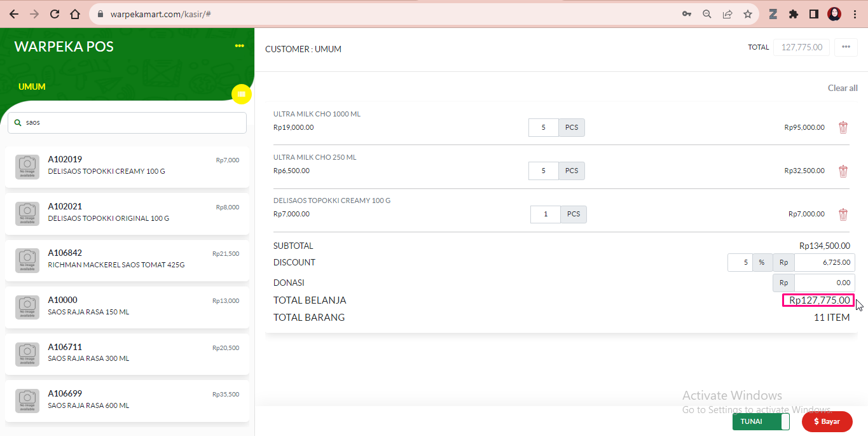Open the Chrome profile avatar
The width and height of the screenshot is (868, 436).
click(834, 14)
